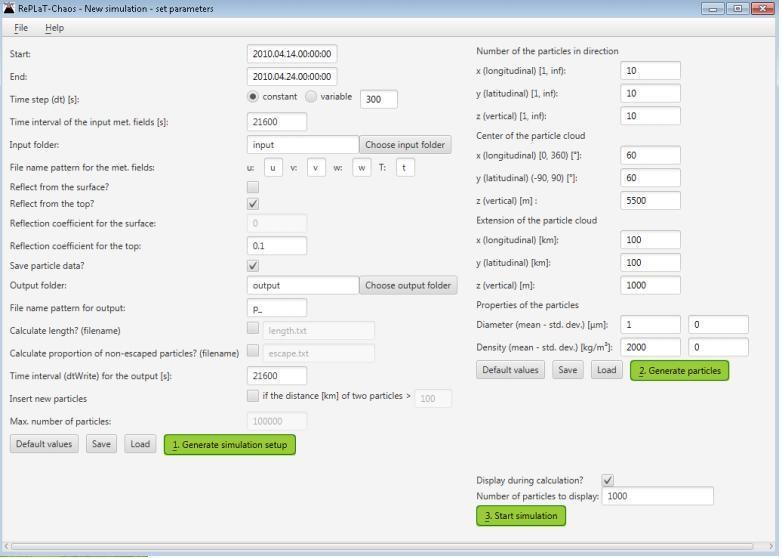
Task: Select constant time step radio button
Action: point(253,97)
